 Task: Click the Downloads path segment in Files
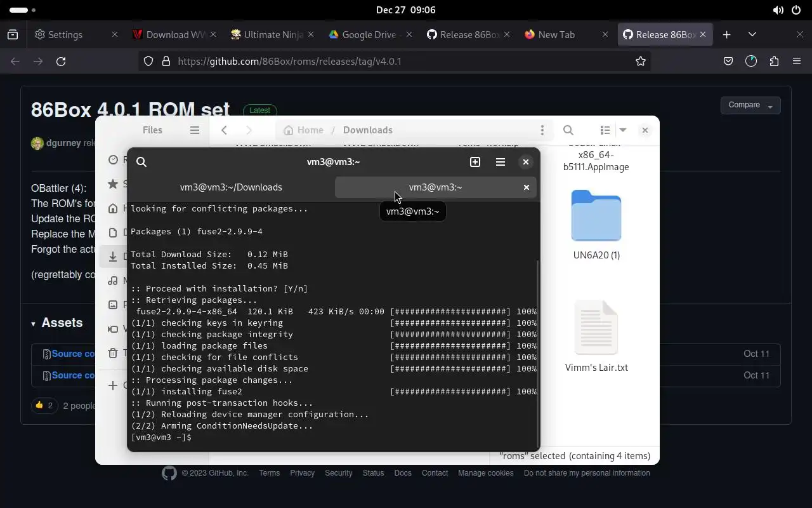pos(367,130)
